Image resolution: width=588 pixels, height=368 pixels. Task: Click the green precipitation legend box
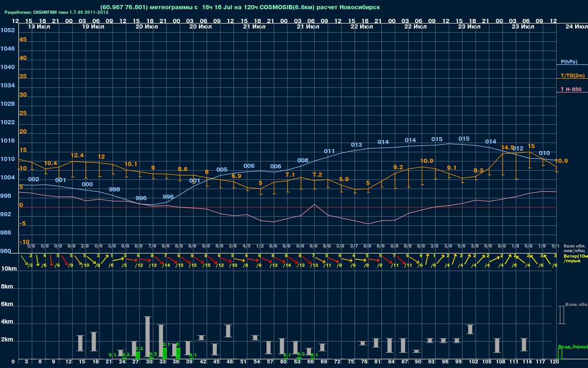[x=560, y=354]
